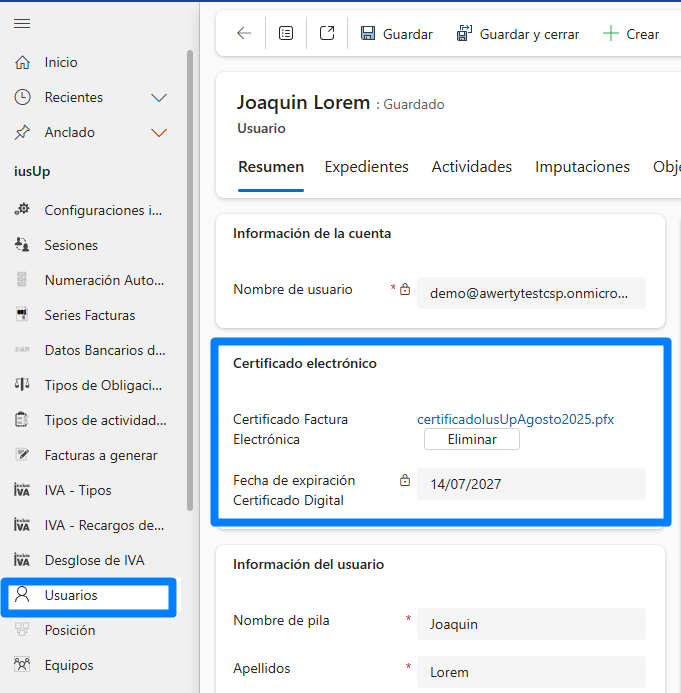Image resolution: width=681 pixels, height=693 pixels.
Task: Expand the Recientes chevron
Action: click(158, 97)
